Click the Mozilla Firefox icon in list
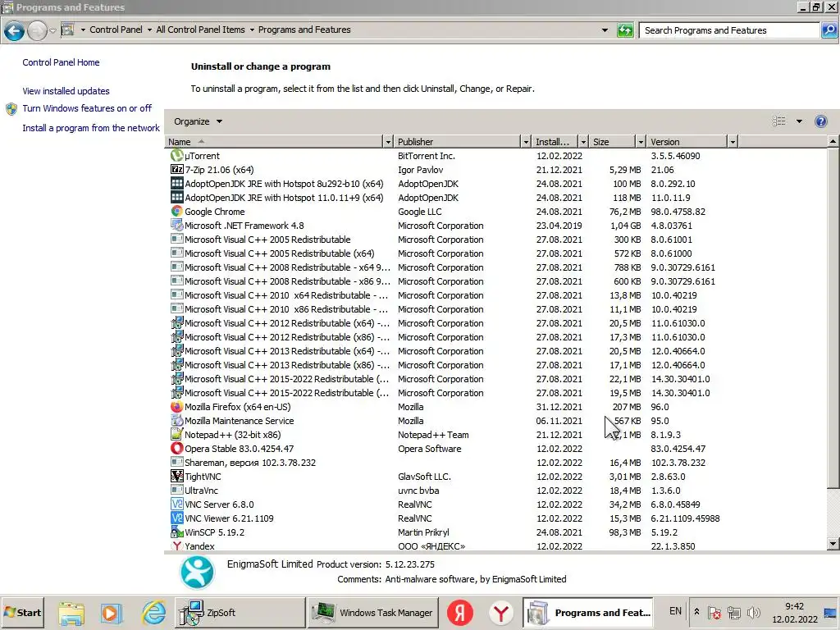The height and width of the screenshot is (630, 840). point(177,406)
